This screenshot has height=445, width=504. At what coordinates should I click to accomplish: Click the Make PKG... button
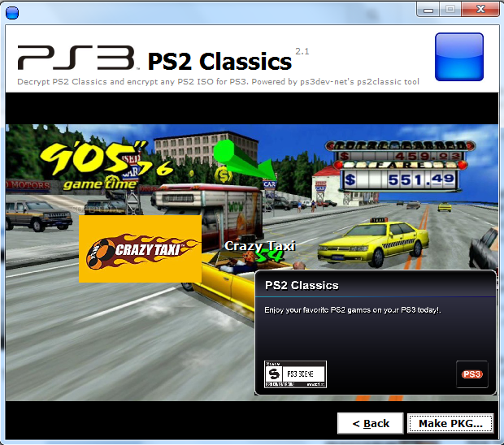(x=450, y=424)
